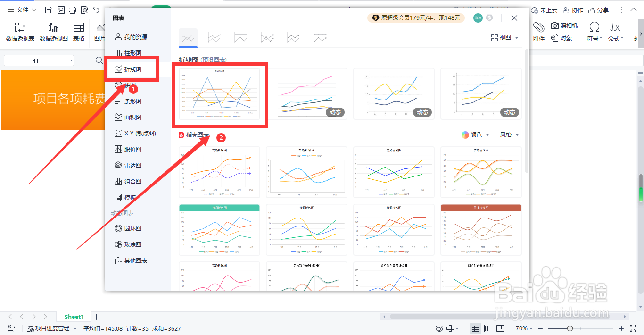Select the fifth line chart subtype icon
644x335 pixels.
[x=294, y=38]
